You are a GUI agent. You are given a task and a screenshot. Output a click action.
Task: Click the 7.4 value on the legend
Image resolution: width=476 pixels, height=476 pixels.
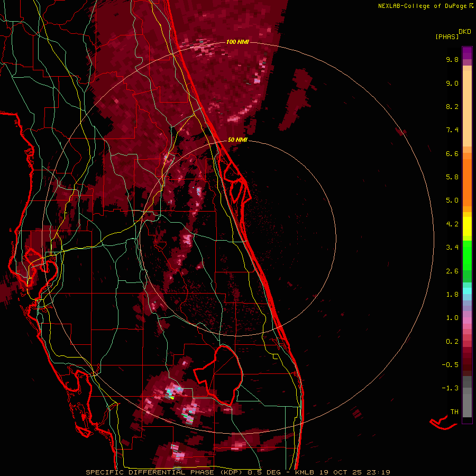[x=452, y=130]
